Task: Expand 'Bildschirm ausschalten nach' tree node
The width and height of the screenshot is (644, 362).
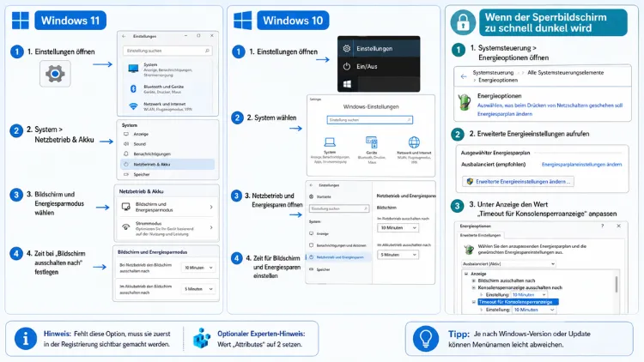Action: [x=473, y=281]
